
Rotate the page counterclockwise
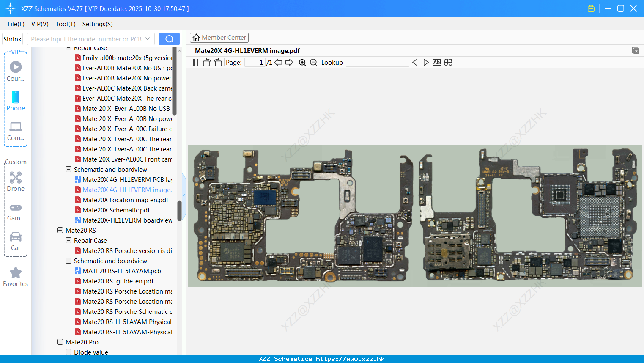[x=206, y=63]
